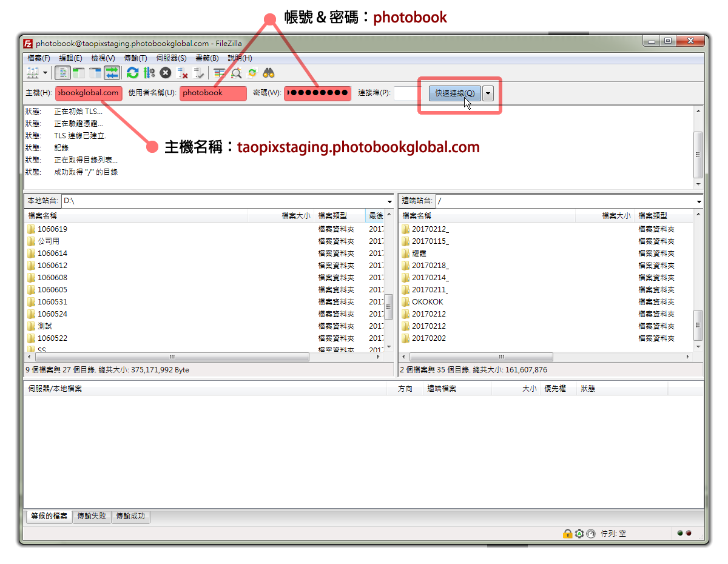Open the 檢視(V) menu
Screen dimensions: 728x564
click(103, 58)
